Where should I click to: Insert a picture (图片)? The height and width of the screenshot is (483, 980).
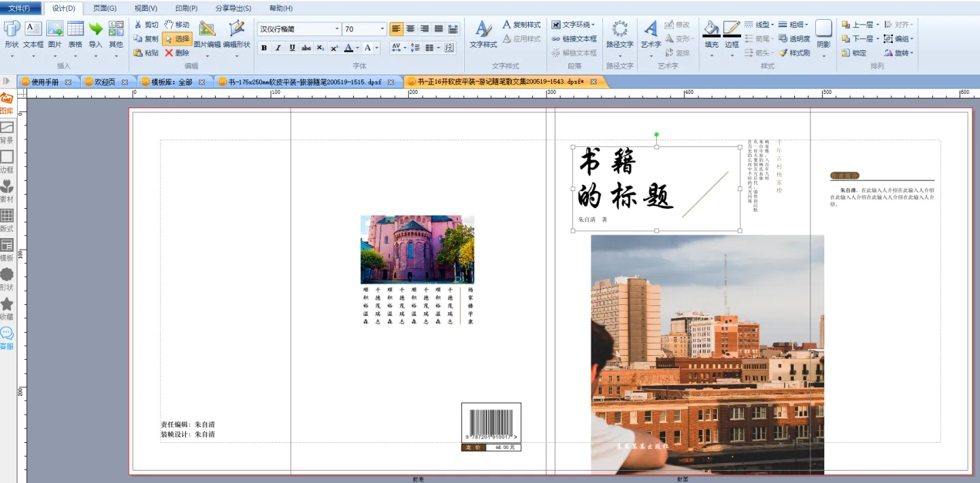tap(54, 35)
